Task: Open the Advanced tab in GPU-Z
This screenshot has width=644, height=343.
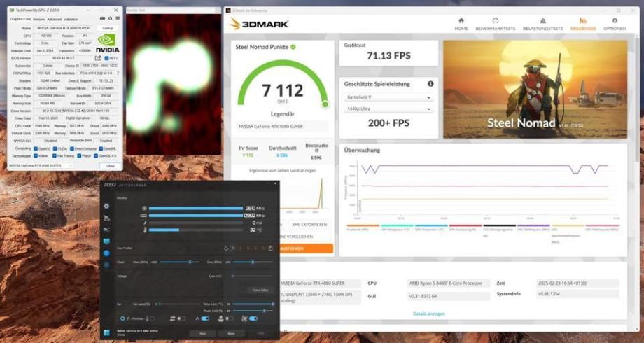Action: (54, 20)
